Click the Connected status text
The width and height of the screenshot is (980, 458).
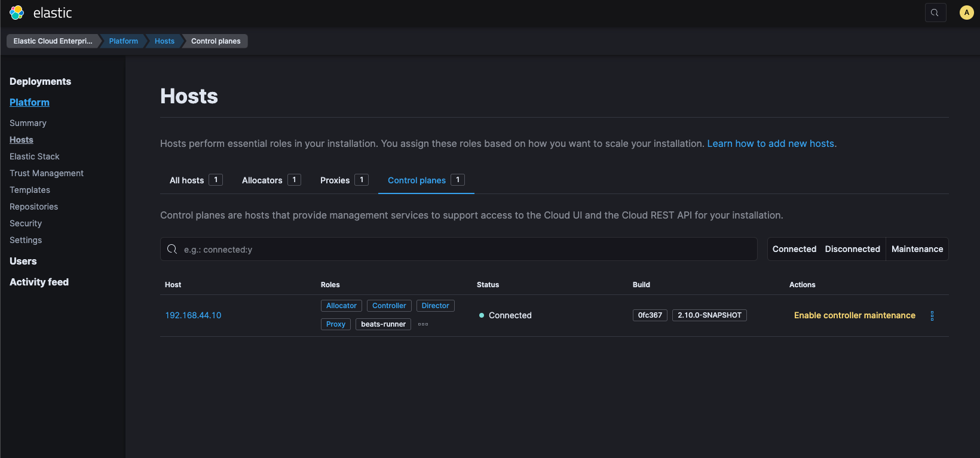point(510,315)
